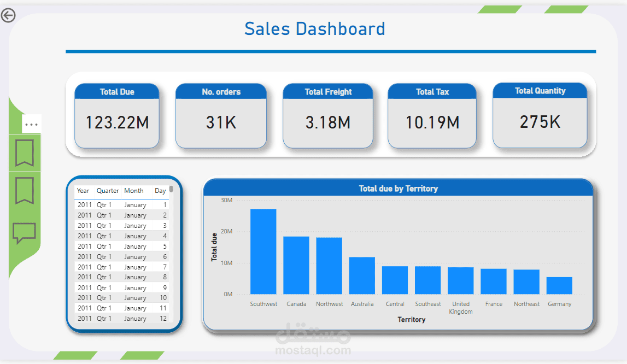
Task: Open the comment bubble icon in the sidebar
Action: tap(25, 232)
